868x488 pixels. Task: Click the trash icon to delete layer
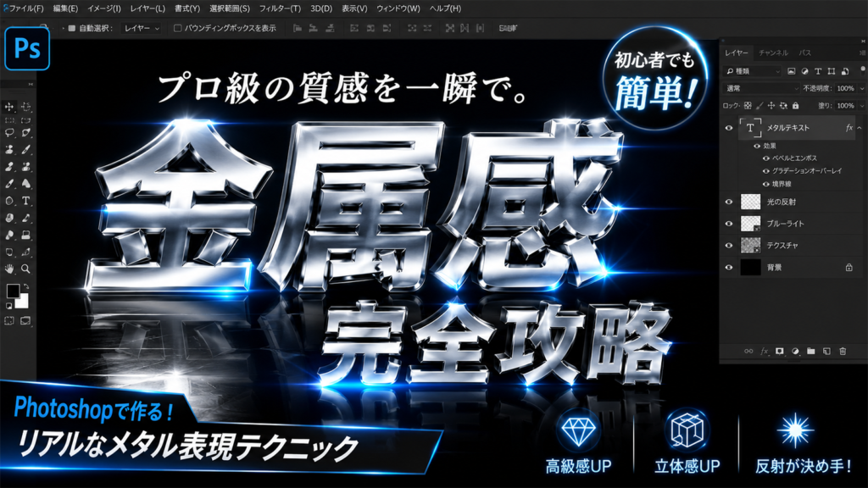(x=843, y=351)
